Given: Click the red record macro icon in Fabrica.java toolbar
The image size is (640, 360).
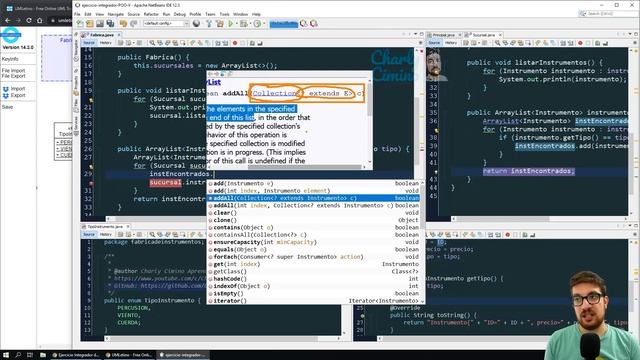Looking at the screenshot, I should (235, 43).
